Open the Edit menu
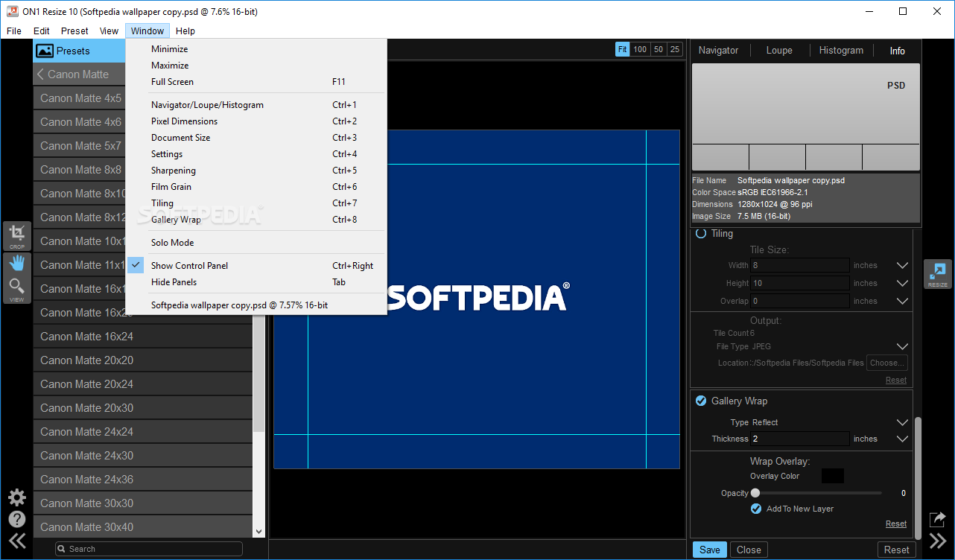The width and height of the screenshot is (955, 560). pyautogui.click(x=42, y=31)
